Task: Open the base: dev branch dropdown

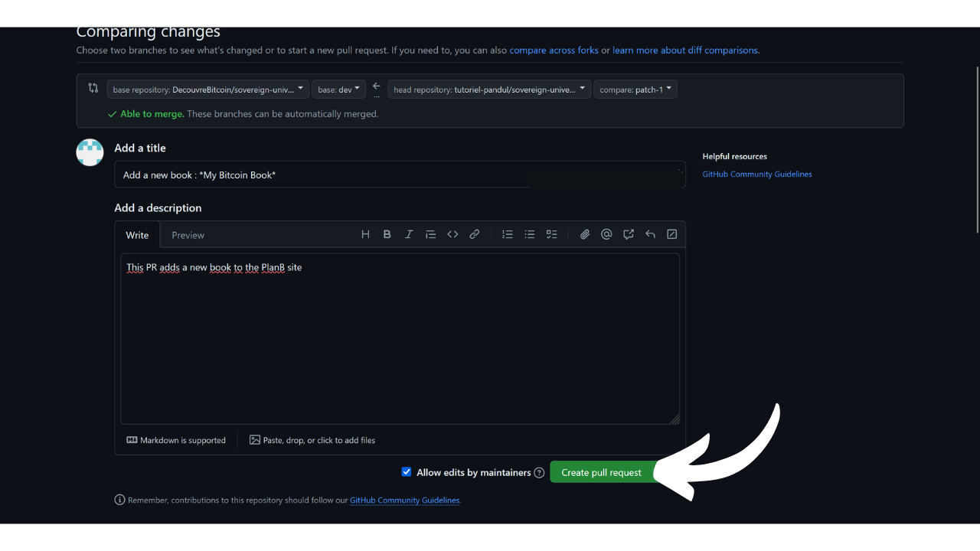Action: (x=338, y=90)
